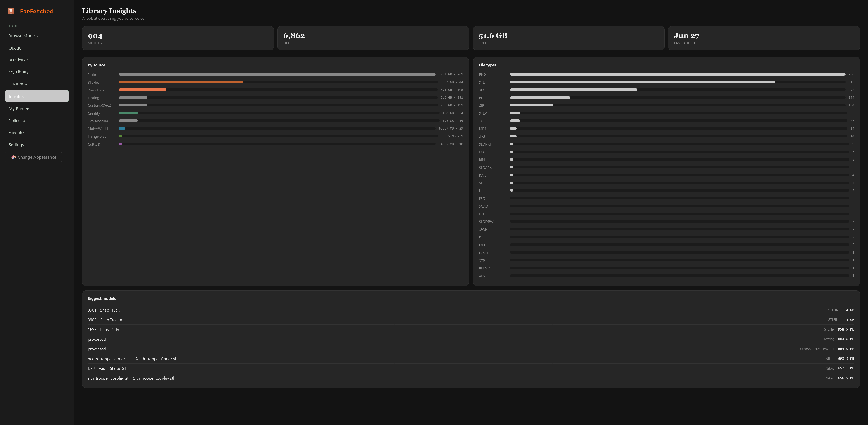Click the Change Appearance button

click(x=33, y=157)
